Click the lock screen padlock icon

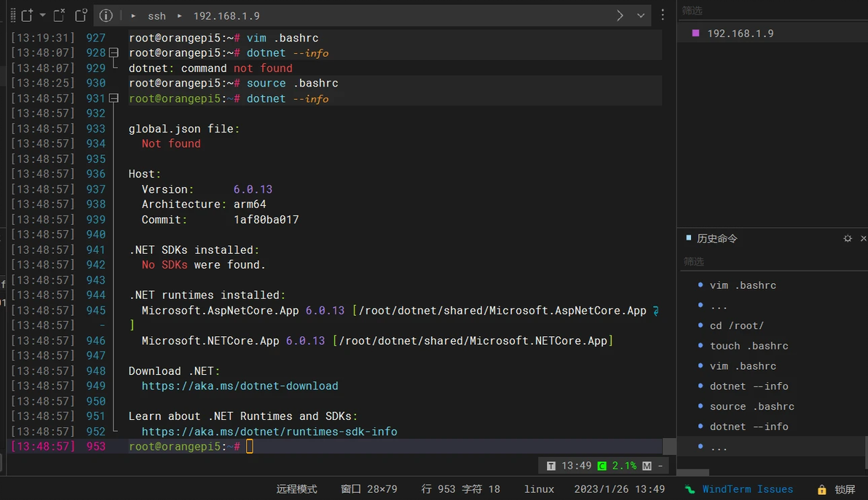(x=822, y=490)
